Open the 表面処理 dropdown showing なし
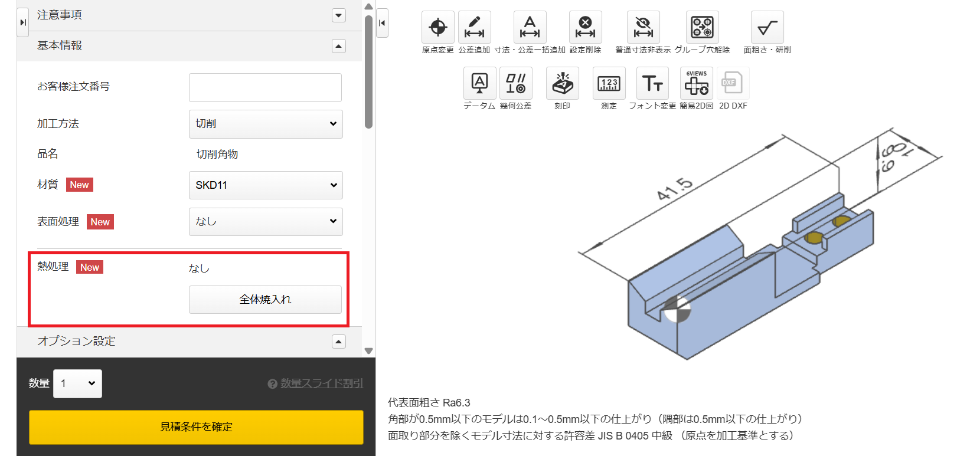This screenshot has height=456, width=980. click(x=266, y=222)
